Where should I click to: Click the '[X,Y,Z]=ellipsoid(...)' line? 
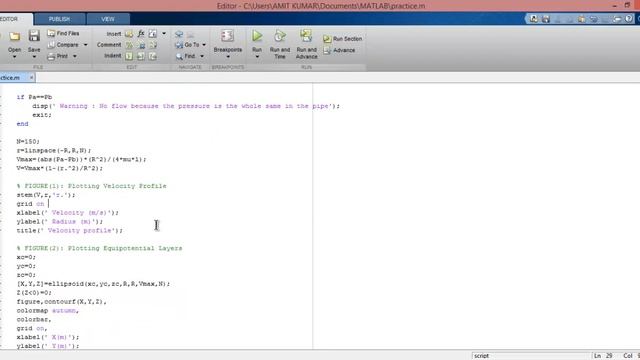pyautogui.click(x=93, y=284)
